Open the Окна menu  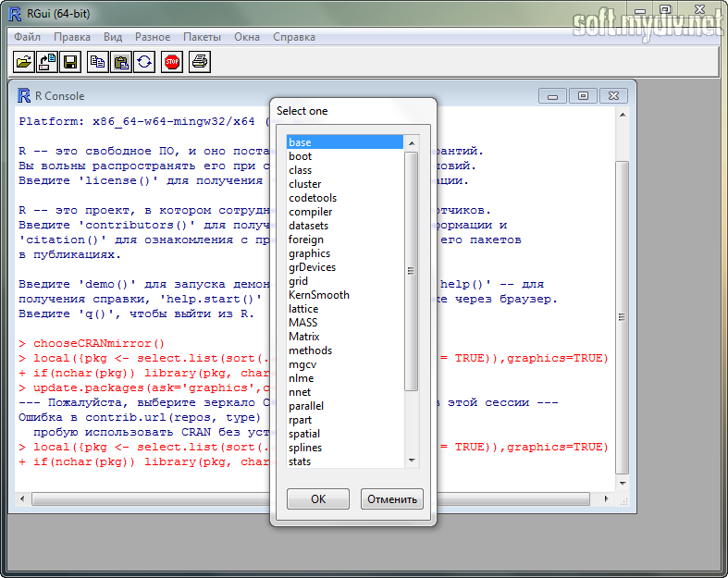pyautogui.click(x=247, y=37)
